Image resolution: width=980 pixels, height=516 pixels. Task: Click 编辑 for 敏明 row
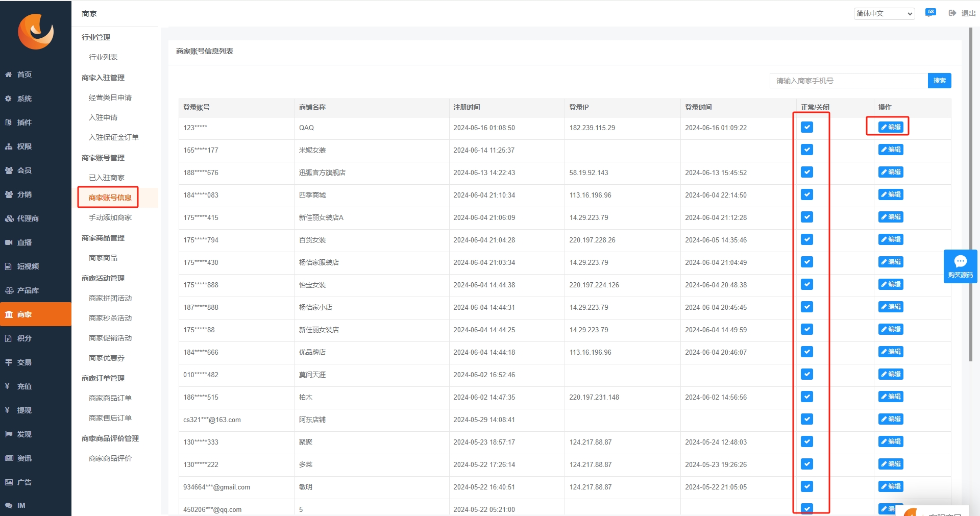[x=891, y=486]
